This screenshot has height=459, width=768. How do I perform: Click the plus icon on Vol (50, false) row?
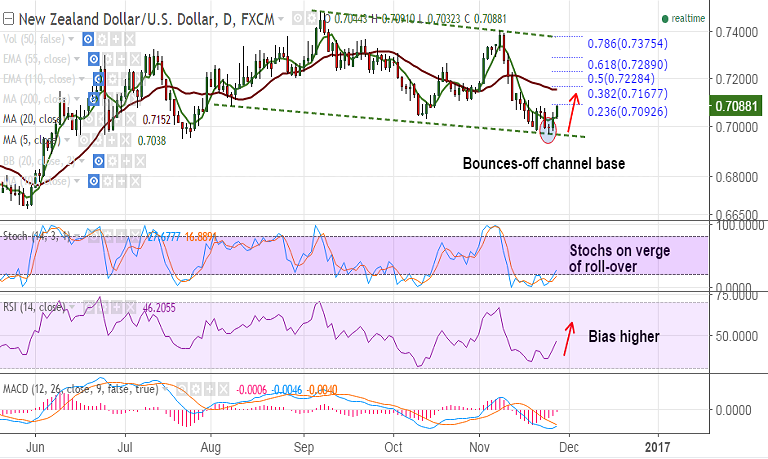point(116,39)
